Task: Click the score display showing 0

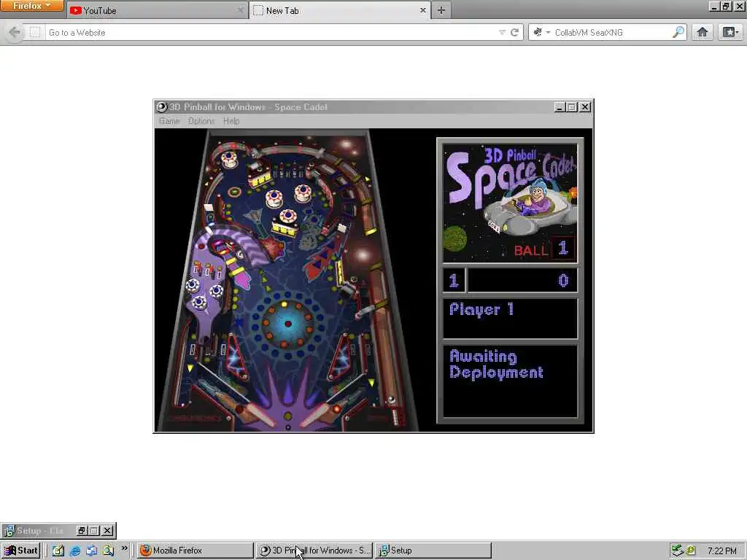Action: pos(522,280)
